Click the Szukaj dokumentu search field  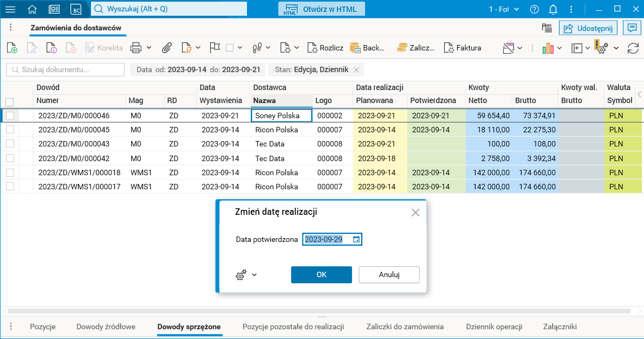(x=66, y=69)
